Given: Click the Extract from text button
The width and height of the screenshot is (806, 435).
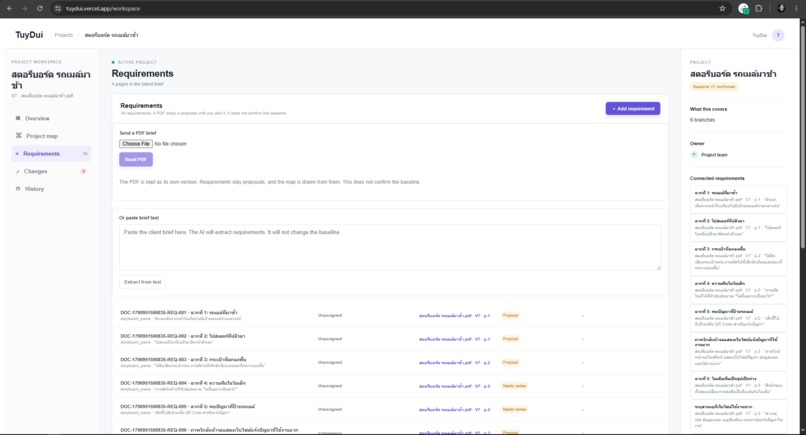Looking at the screenshot, I should click(142, 282).
